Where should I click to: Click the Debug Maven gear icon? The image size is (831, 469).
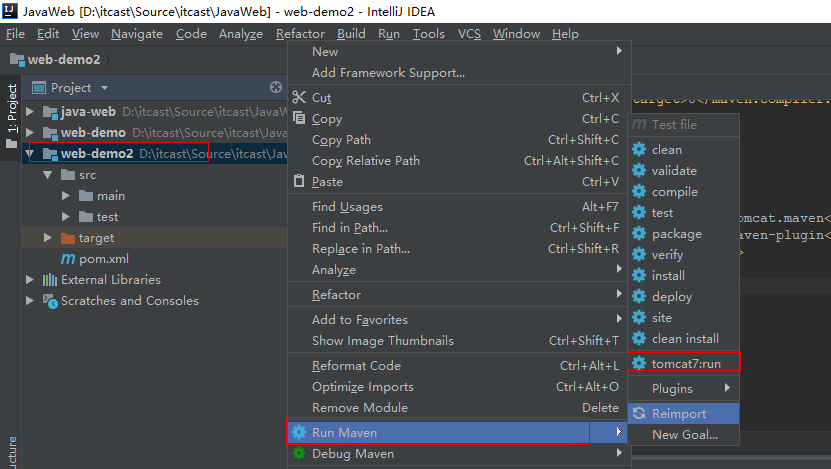(x=299, y=454)
